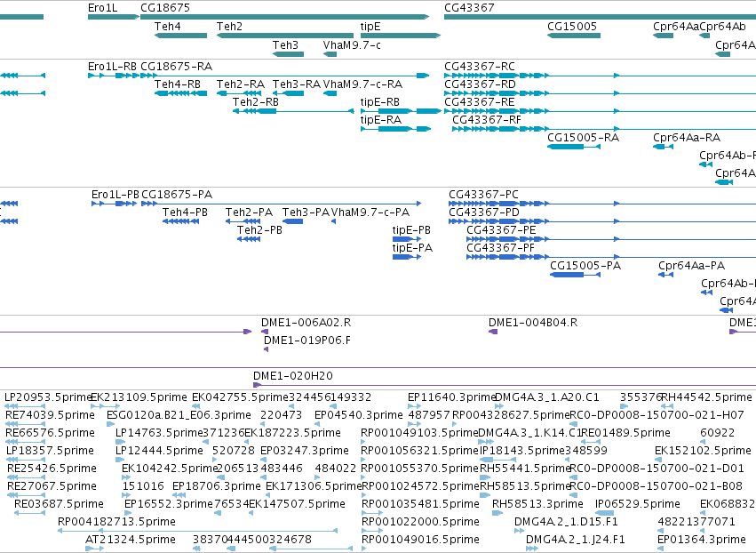Open the tipE-RB transcript
The image size is (756, 553).
[400, 111]
